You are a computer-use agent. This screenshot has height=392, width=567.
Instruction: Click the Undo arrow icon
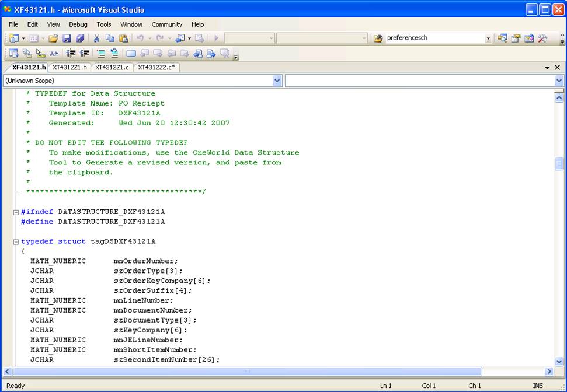point(140,38)
